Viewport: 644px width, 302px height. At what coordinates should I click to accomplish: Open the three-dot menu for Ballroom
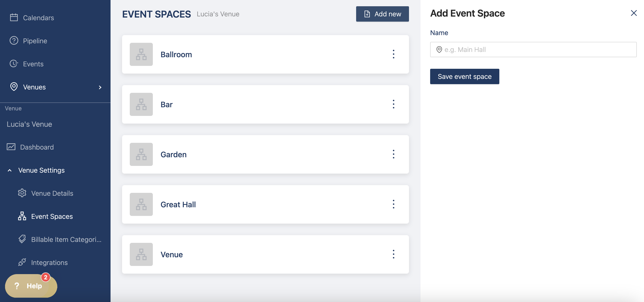coord(393,54)
